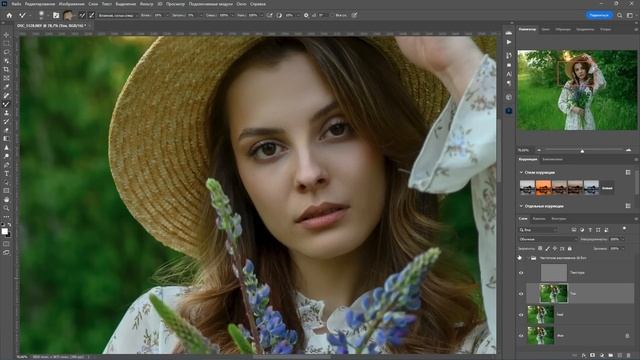640x360 pixels.
Task: Add layer style fx icon
Action: point(584,356)
